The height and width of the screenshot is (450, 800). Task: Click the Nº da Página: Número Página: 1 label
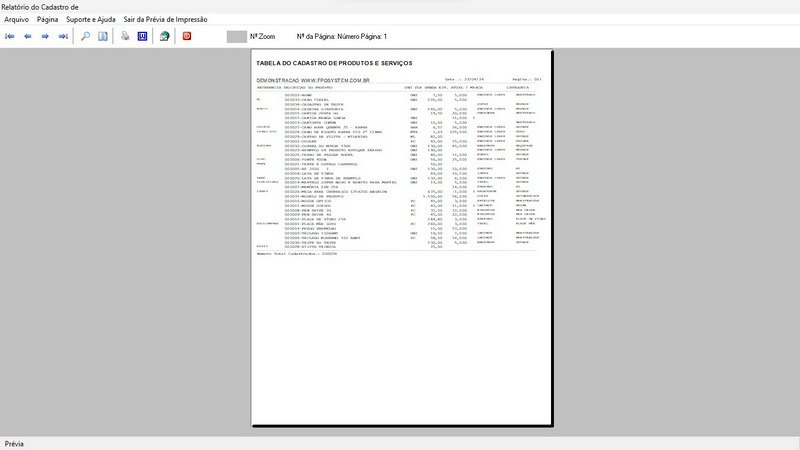[342, 37]
